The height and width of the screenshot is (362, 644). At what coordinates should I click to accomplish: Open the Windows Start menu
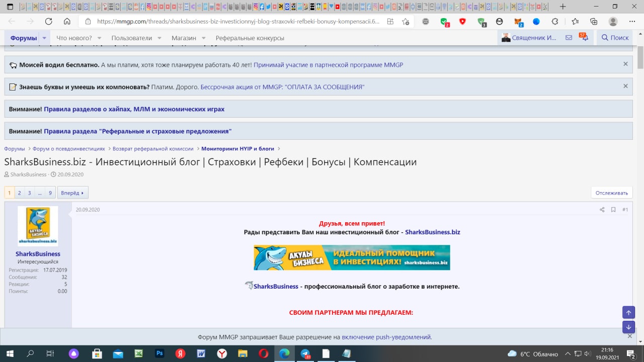(10, 353)
